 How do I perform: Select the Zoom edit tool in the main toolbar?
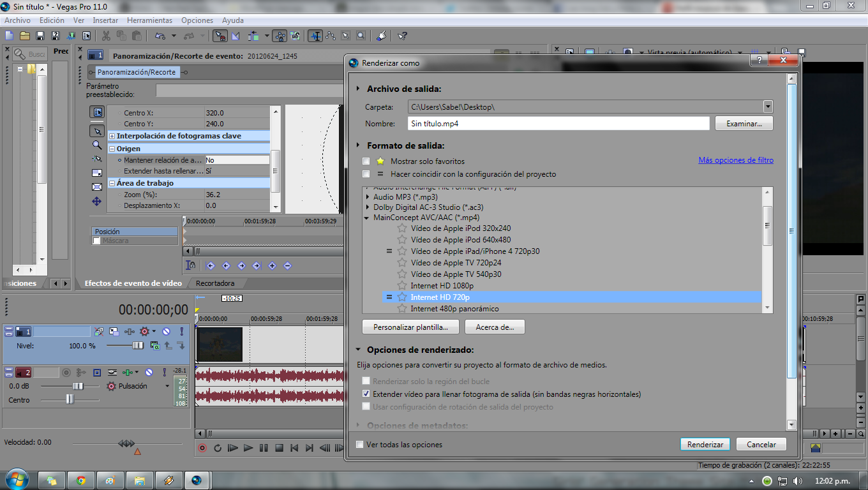pyautogui.click(x=361, y=36)
